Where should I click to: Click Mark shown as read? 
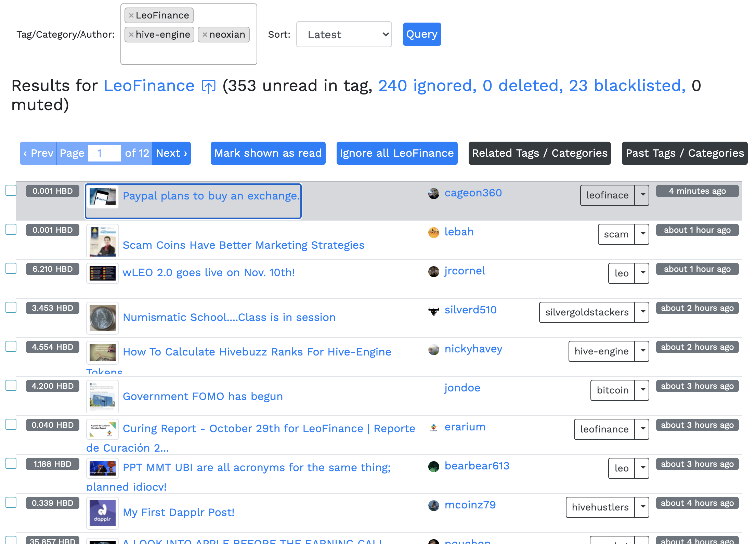click(x=268, y=153)
